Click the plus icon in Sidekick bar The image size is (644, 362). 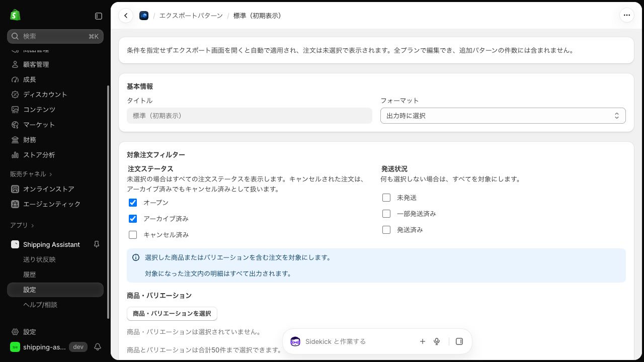click(x=423, y=341)
